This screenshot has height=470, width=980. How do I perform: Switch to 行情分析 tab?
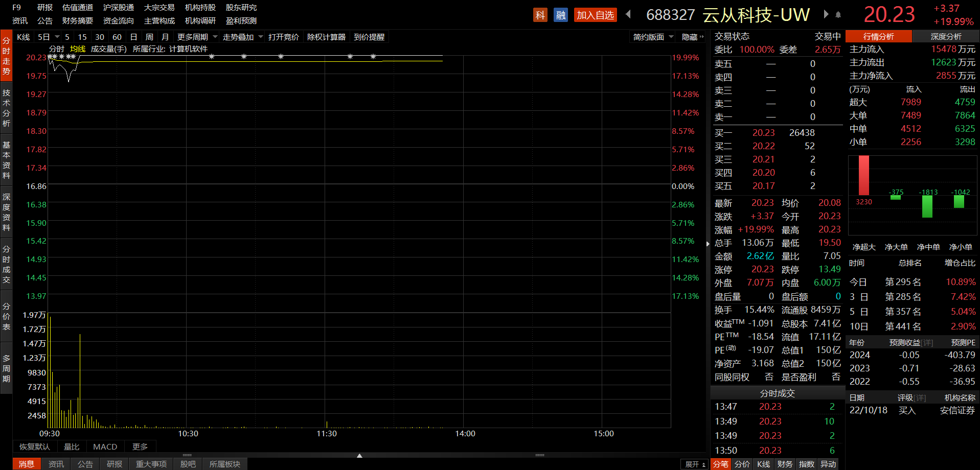(879, 36)
